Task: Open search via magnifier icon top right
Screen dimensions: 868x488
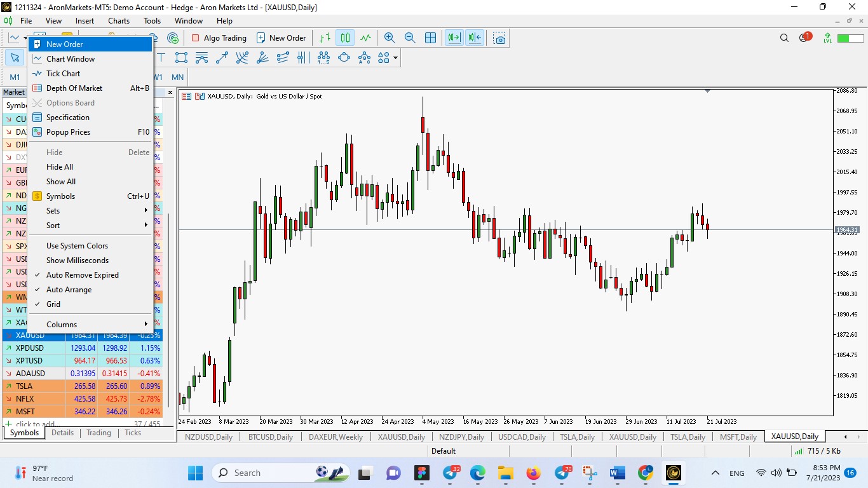Action: [784, 38]
